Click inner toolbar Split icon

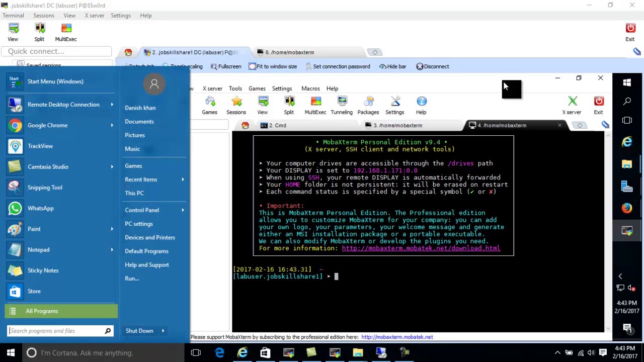[x=289, y=102]
